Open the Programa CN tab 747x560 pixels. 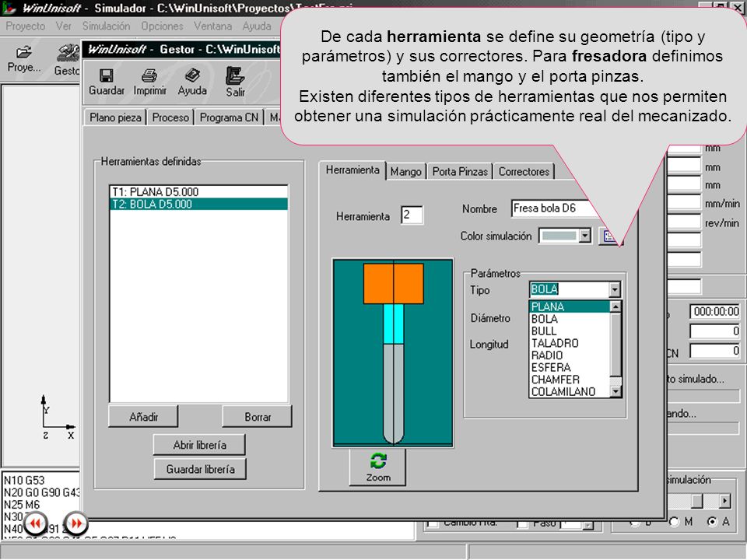coord(229,117)
